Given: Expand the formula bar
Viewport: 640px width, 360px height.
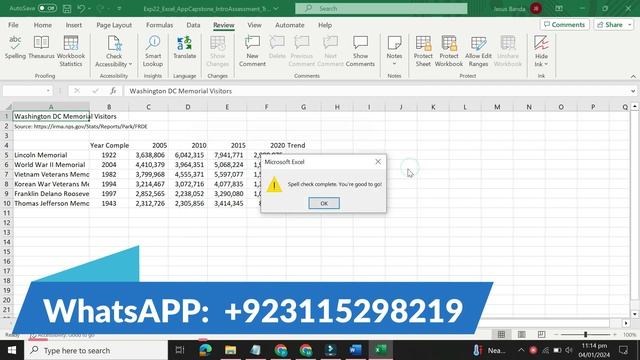Looking at the screenshot, I should [633, 91].
